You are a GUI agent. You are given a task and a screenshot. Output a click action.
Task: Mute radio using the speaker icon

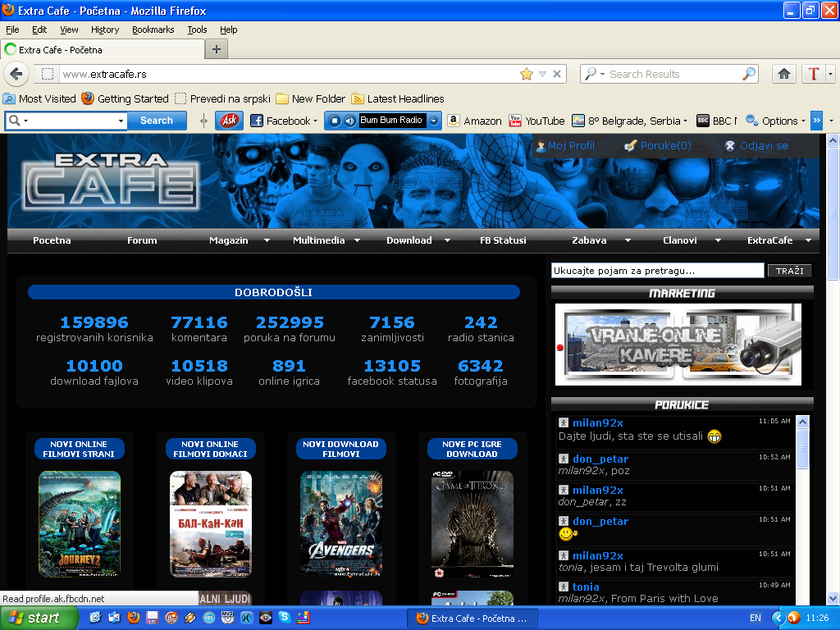(x=349, y=121)
